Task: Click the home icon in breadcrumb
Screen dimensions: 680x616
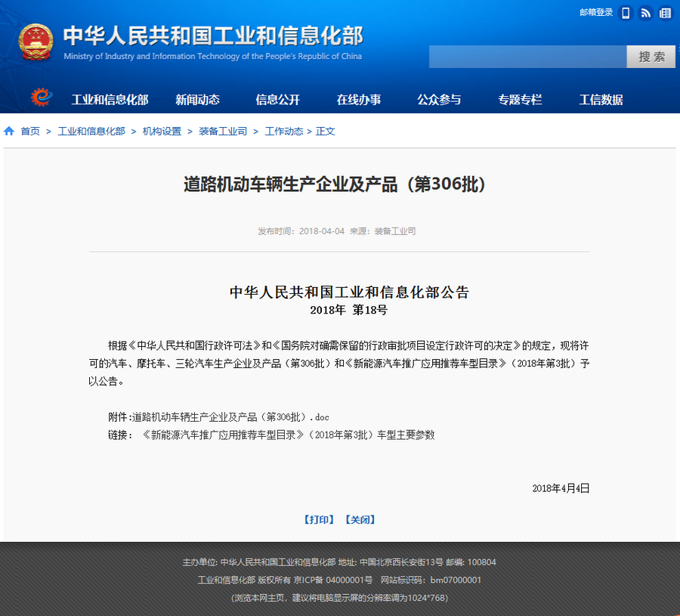Action: pyautogui.click(x=8, y=131)
